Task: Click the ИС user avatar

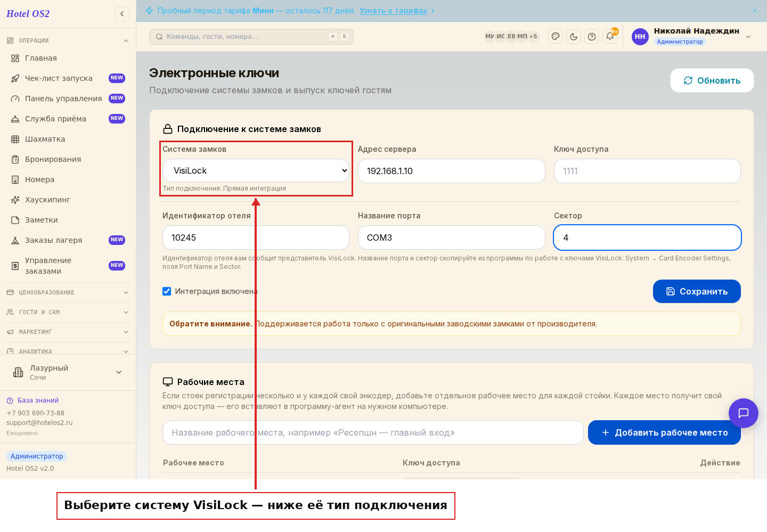Action: (x=501, y=37)
